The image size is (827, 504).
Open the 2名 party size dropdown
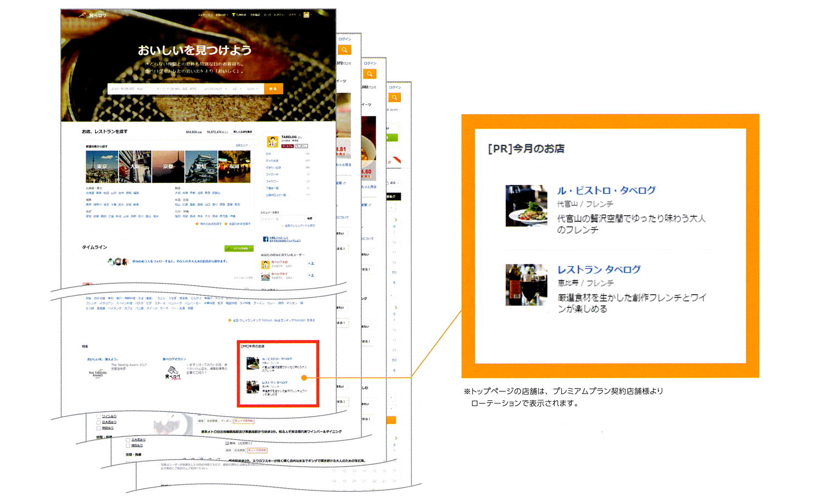(x=237, y=89)
